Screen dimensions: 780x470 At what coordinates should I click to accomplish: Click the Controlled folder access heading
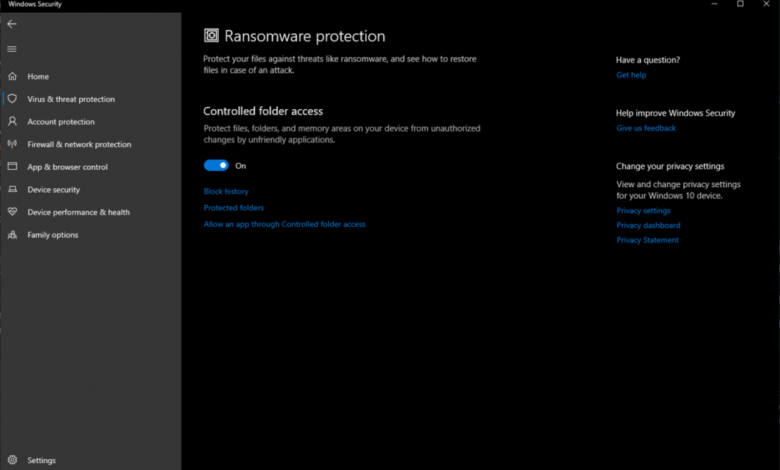263,111
